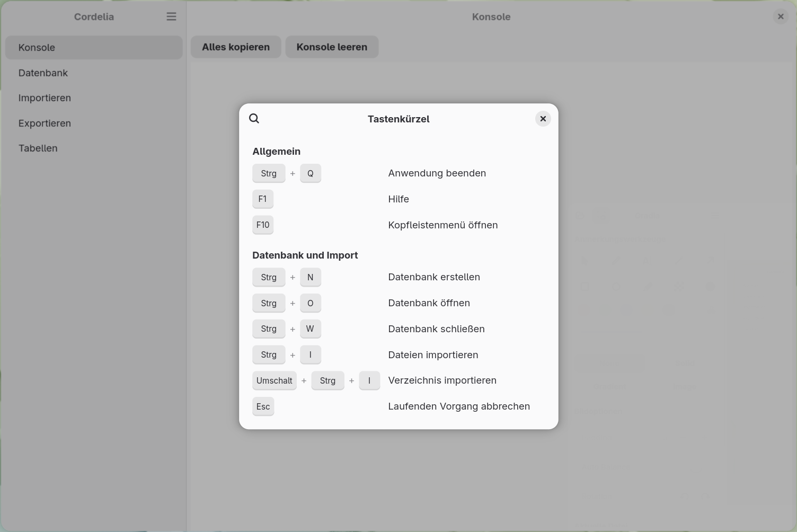Click the Cordelia title in the sidebar header
The height and width of the screenshot is (532, 797).
tap(94, 17)
